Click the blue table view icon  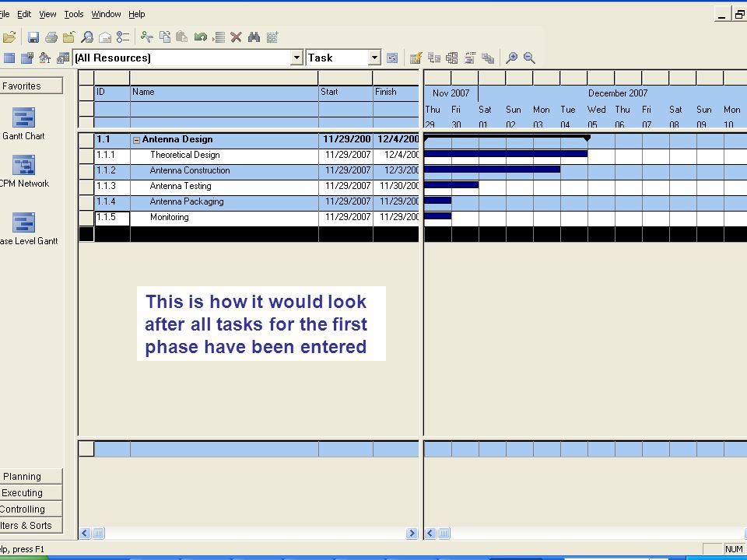pos(9,58)
